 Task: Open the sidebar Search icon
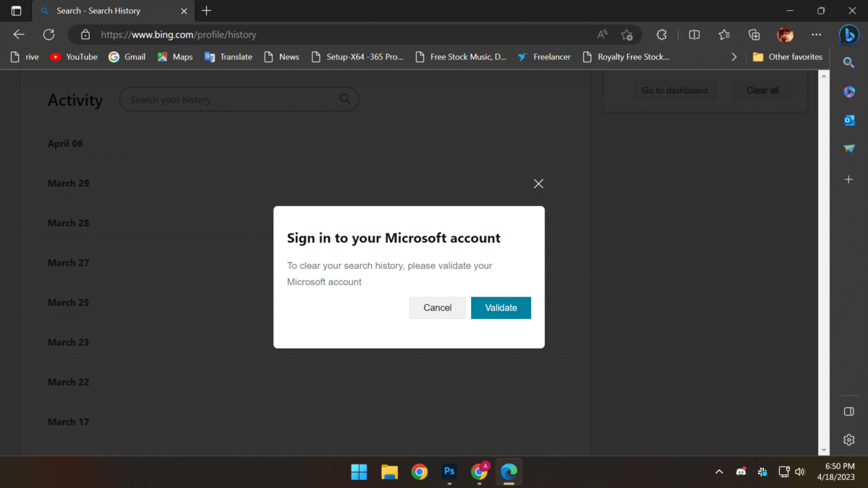[849, 63]
